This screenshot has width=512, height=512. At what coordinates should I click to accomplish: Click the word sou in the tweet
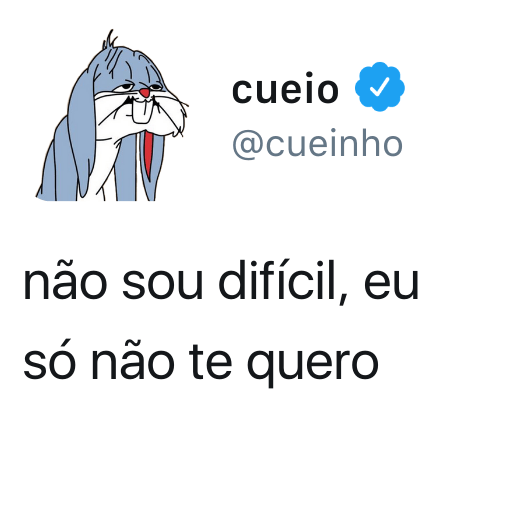(x=162, y=286)
